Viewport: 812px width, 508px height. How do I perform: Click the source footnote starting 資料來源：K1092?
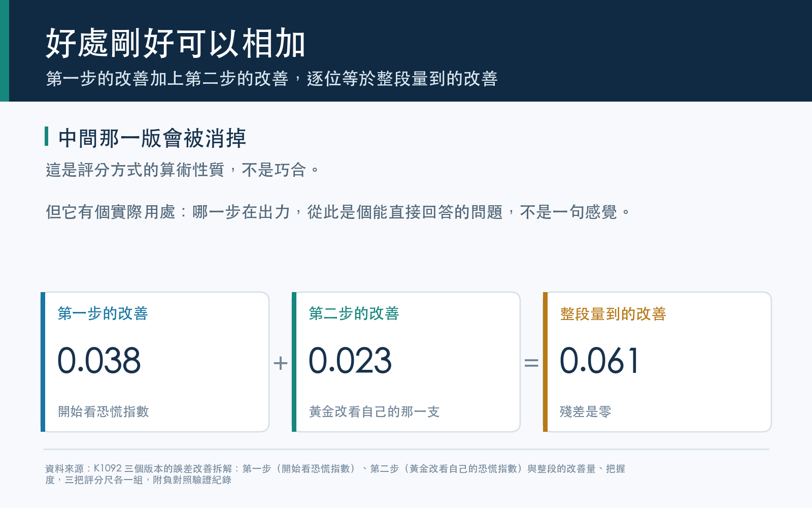point(335,474)
